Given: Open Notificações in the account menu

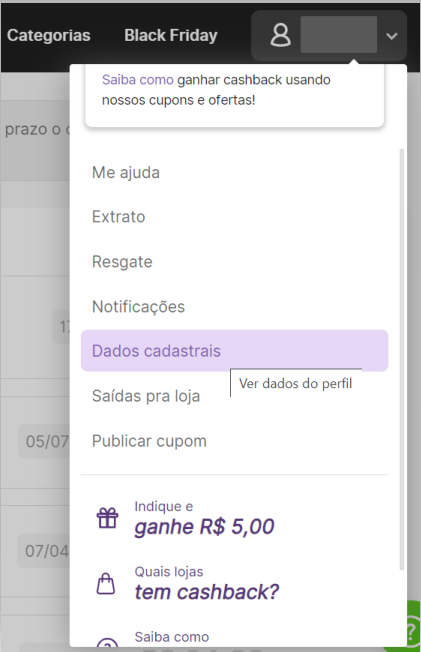Looking at the screenshot, I should [x=139, y=306].
